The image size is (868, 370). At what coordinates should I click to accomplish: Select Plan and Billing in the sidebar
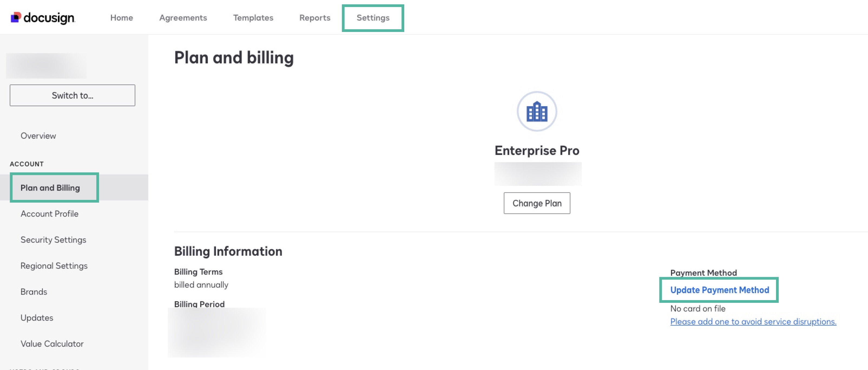tap(51, 187)
